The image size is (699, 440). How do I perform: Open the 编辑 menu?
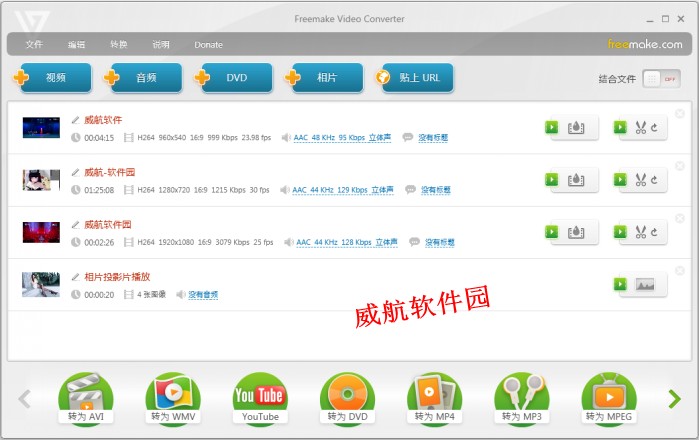click(76, 45)
